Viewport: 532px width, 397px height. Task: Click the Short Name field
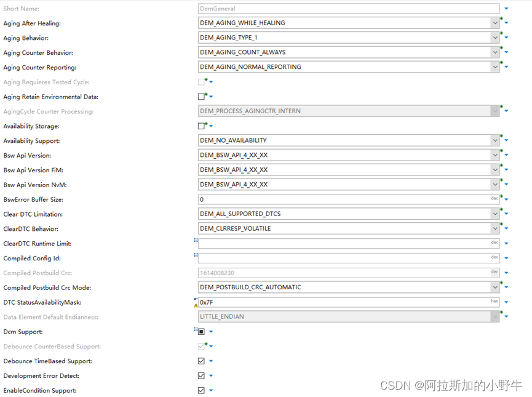pos(349,9)
